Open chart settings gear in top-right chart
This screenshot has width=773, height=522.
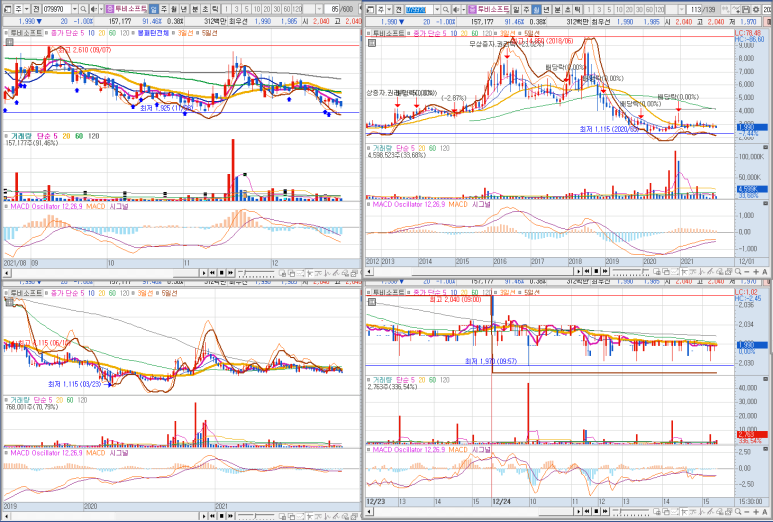coord(755,9)
